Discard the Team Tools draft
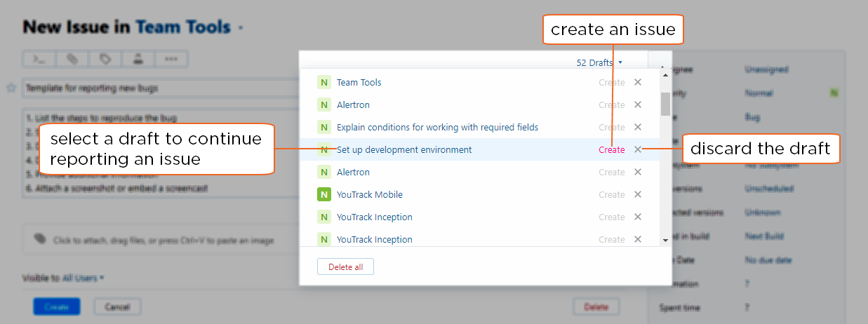 point(638,82)
